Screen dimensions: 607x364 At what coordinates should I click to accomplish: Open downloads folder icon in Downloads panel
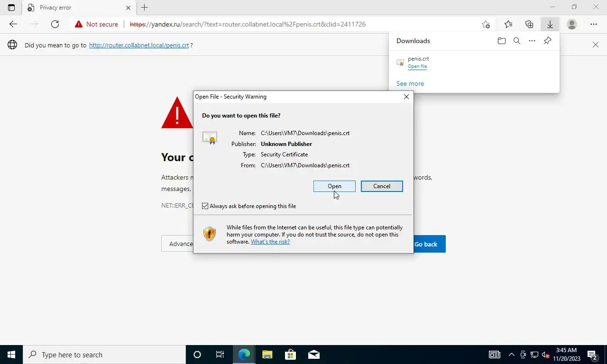(x=502, y=41)
